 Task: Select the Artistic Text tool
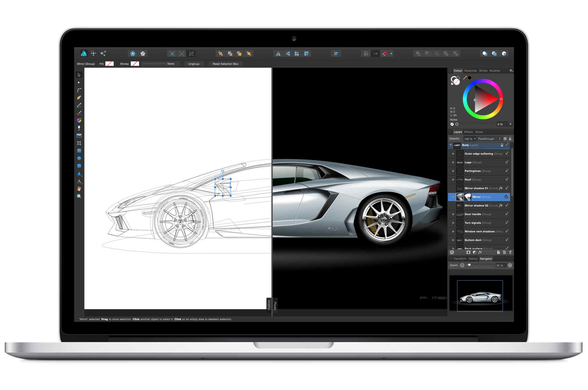(x=79, y=181)
